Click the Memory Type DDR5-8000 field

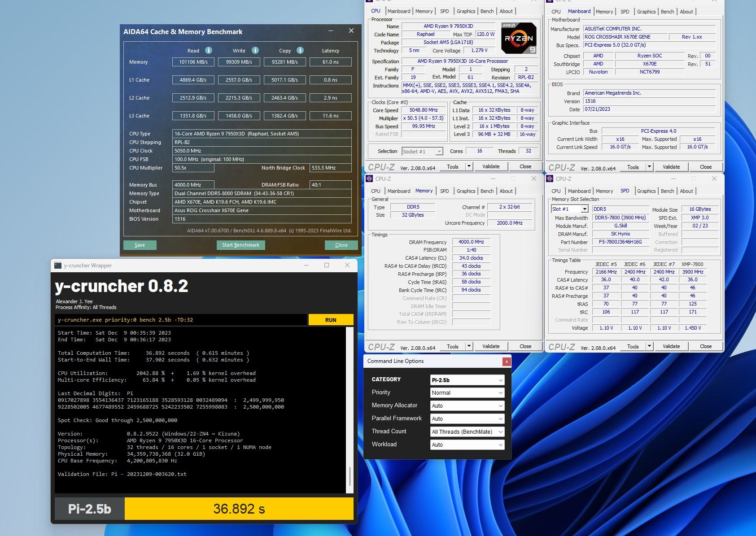coord(262,193)
